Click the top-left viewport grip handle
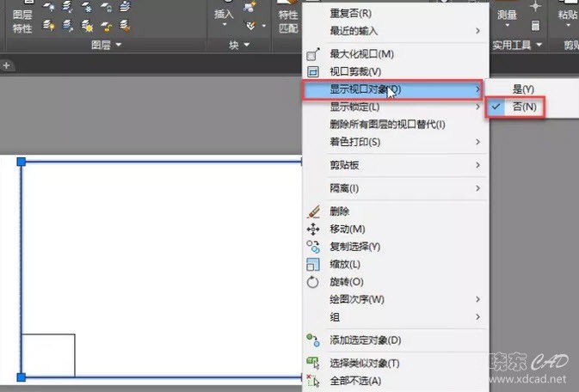Screen dimensions: 579x392 pos(22,162)
